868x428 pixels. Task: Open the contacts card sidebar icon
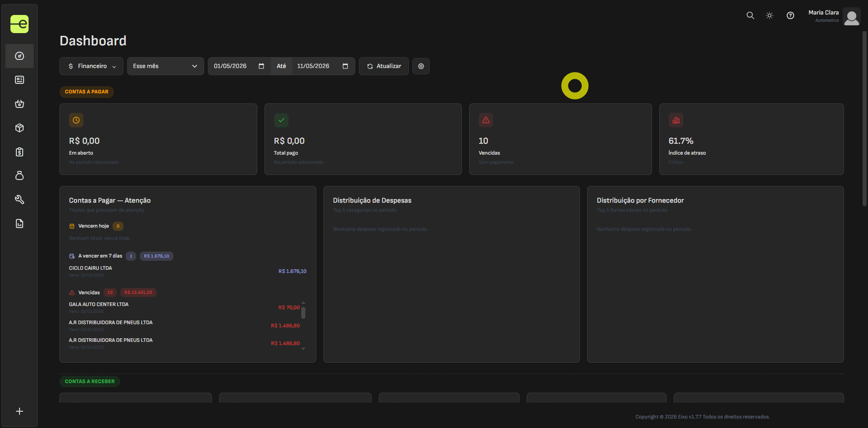pyautogui.click(x=20, y=80)
